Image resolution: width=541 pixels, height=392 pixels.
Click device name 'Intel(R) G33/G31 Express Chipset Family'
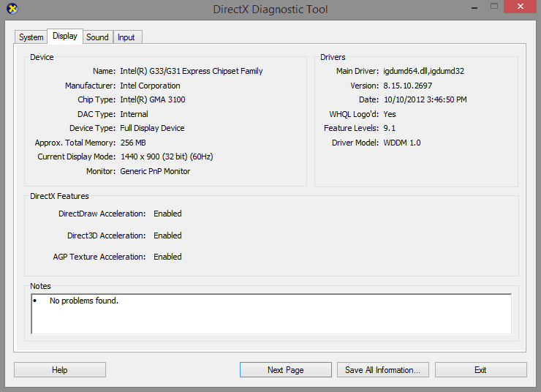coord(192,71)
